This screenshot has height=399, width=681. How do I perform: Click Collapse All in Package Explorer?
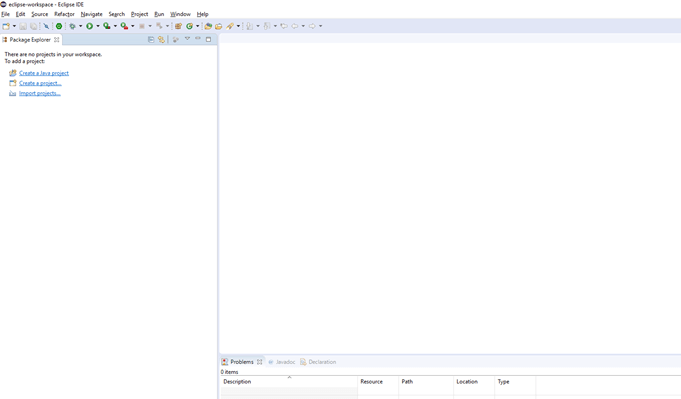click(x=151, y=40)
